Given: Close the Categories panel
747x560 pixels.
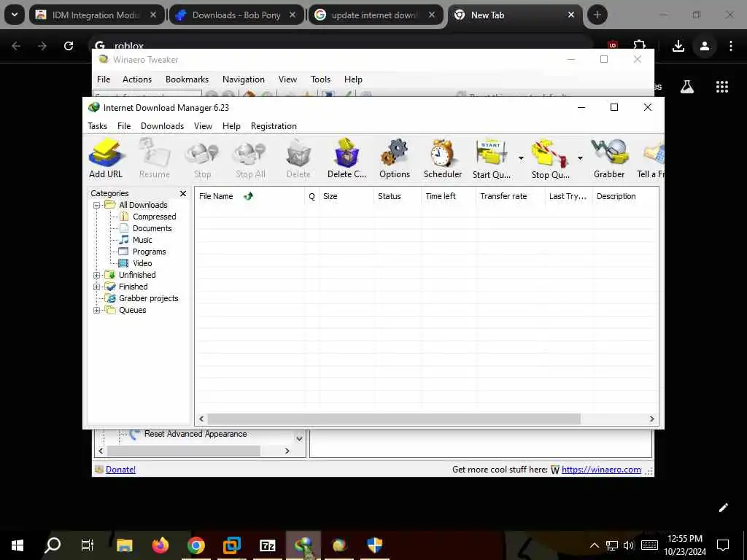Looking at the screenshot, I should 183,193.
